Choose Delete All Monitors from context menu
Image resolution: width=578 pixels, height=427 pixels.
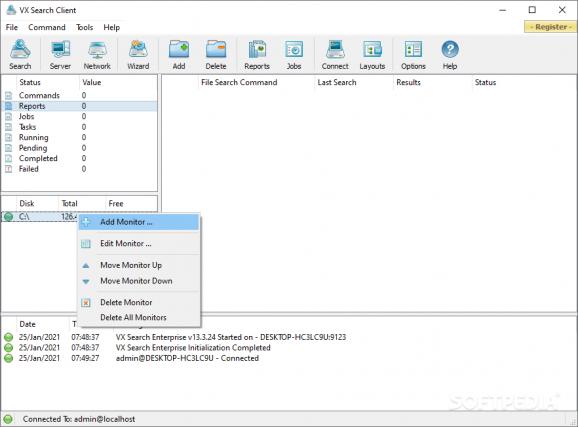139,317
